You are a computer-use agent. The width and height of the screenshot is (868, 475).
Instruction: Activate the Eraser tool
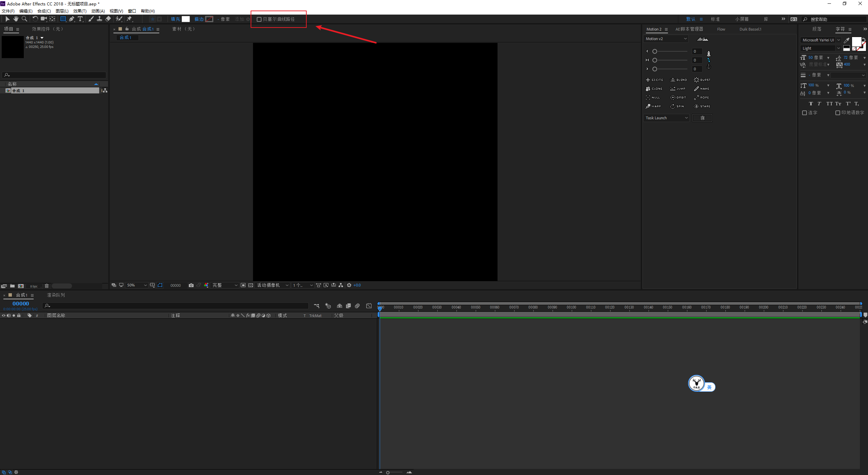tap(108, 19)
